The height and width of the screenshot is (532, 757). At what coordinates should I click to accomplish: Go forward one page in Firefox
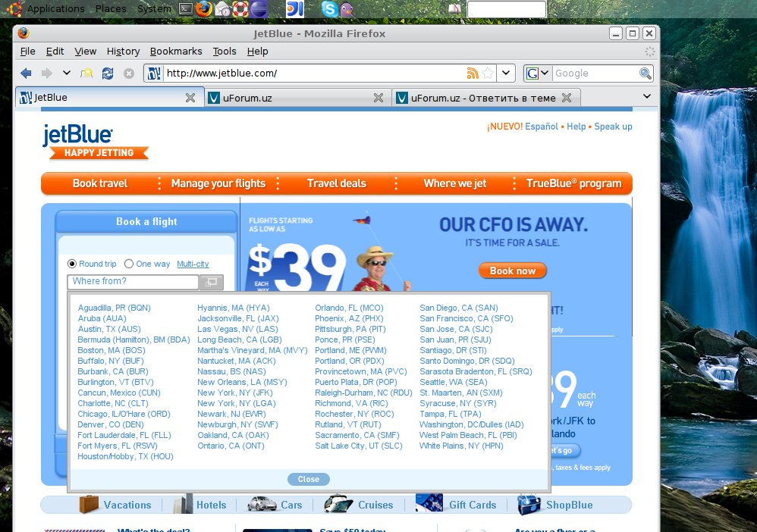47,74
